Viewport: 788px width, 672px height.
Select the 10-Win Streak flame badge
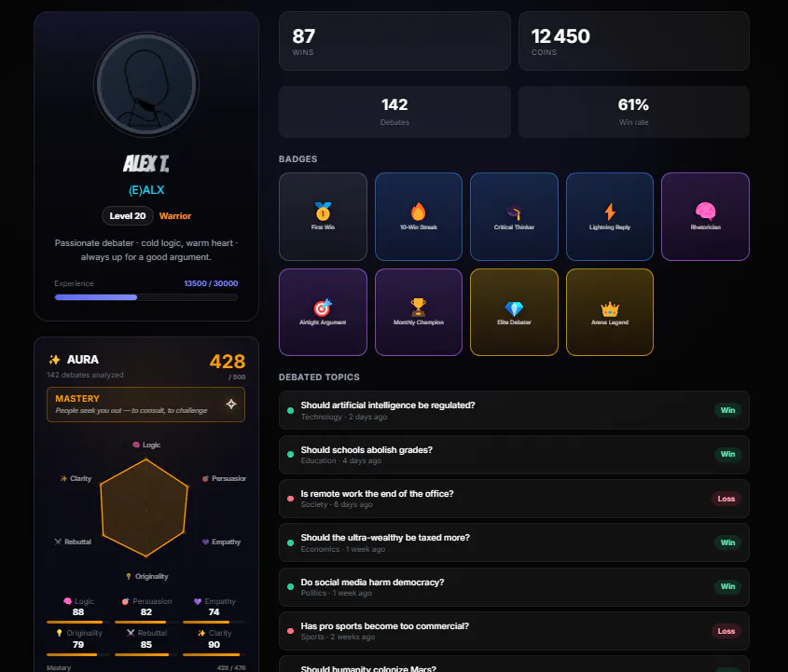click(x=419, y=216)
